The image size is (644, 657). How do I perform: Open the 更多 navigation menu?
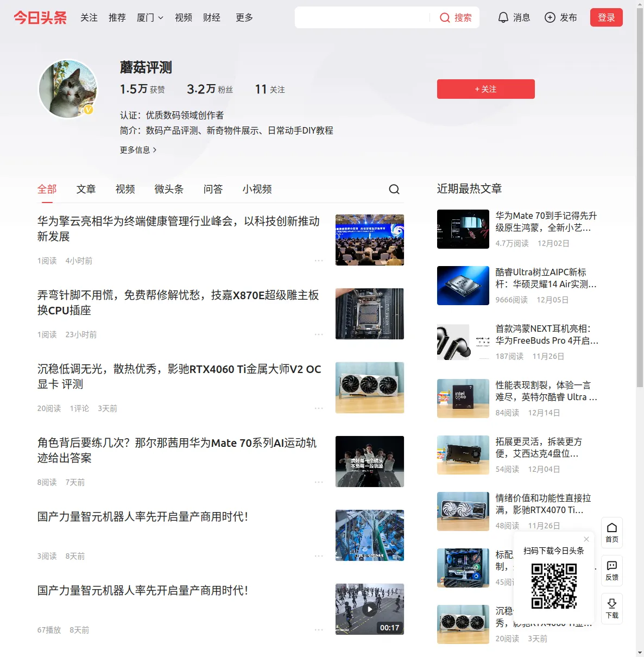[x=244, y=17]
